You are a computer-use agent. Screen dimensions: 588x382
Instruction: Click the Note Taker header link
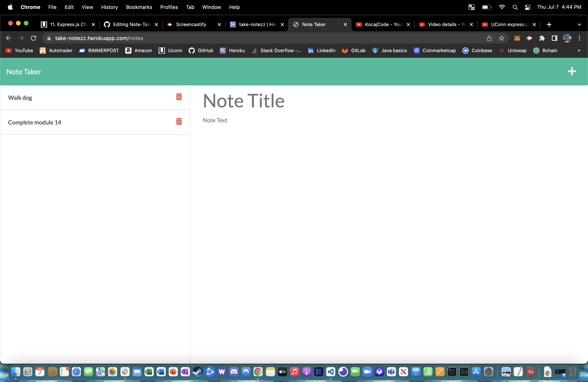pos(24,72)
